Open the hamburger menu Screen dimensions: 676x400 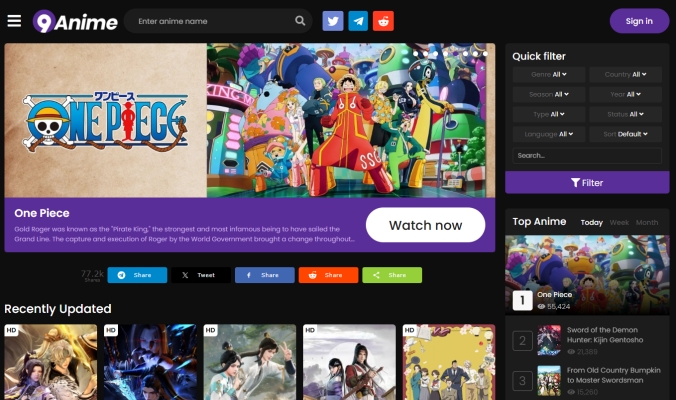point(14,21)
